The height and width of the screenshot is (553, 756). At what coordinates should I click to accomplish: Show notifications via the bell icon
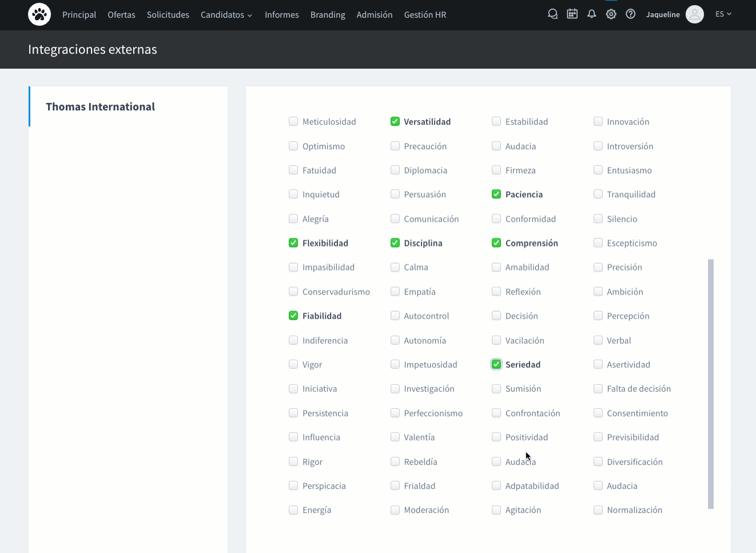pos(591,14)
